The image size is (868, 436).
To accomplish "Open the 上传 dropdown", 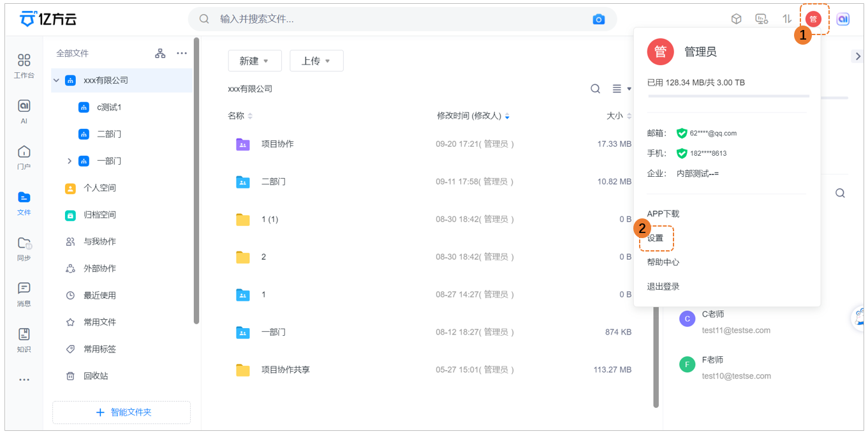I will [316, 61].
